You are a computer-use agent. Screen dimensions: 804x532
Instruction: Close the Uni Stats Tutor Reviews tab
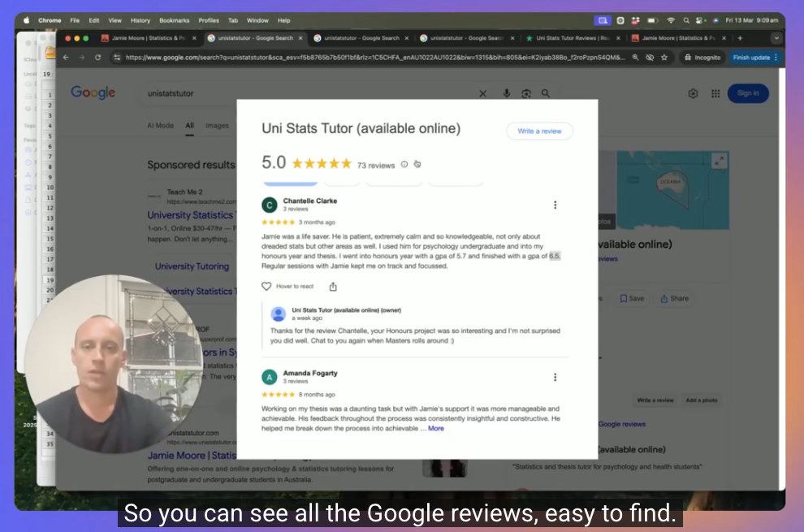(618, 38)
